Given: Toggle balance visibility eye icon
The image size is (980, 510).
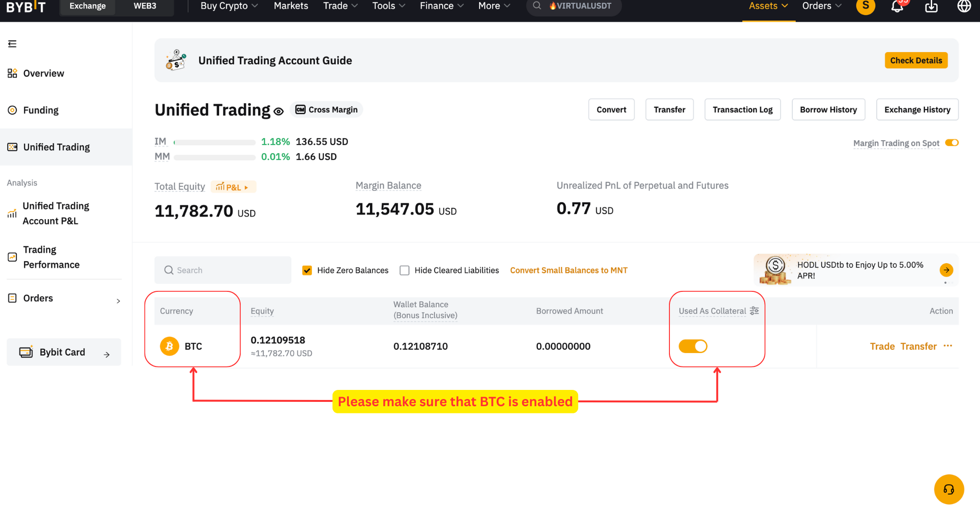Looking at the screenshot, I should click(x=278, y=111).
